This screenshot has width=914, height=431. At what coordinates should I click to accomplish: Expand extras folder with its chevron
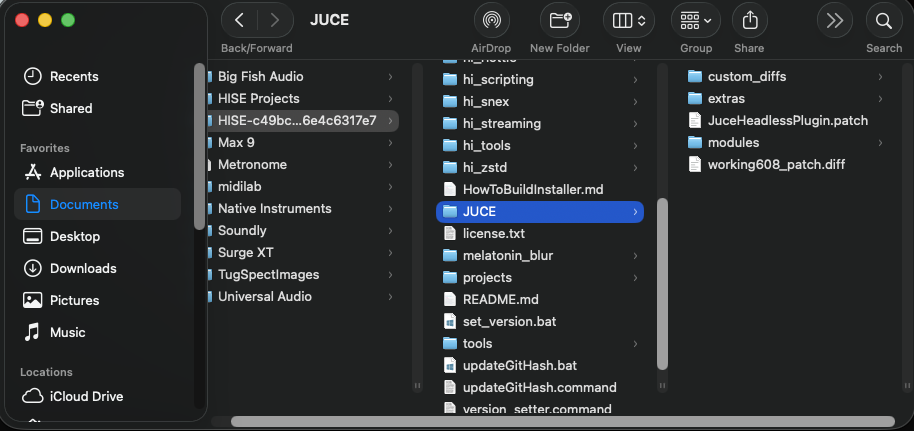[880, 99]
